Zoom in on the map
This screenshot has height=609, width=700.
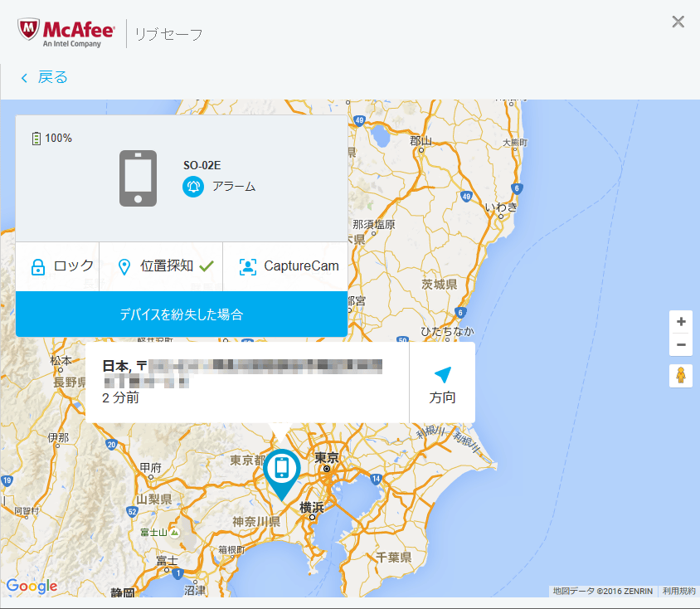point(681,321)
